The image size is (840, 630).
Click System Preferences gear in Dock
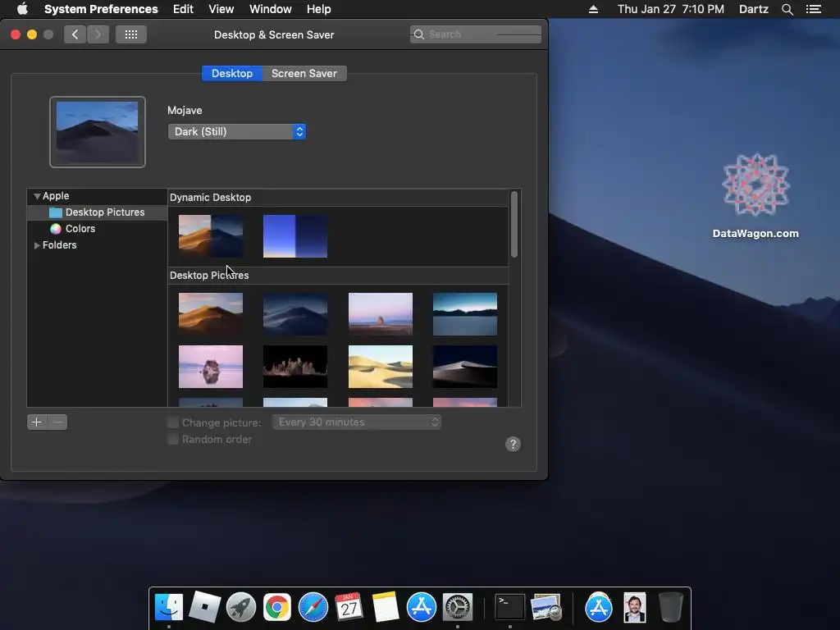pos(457,608)
